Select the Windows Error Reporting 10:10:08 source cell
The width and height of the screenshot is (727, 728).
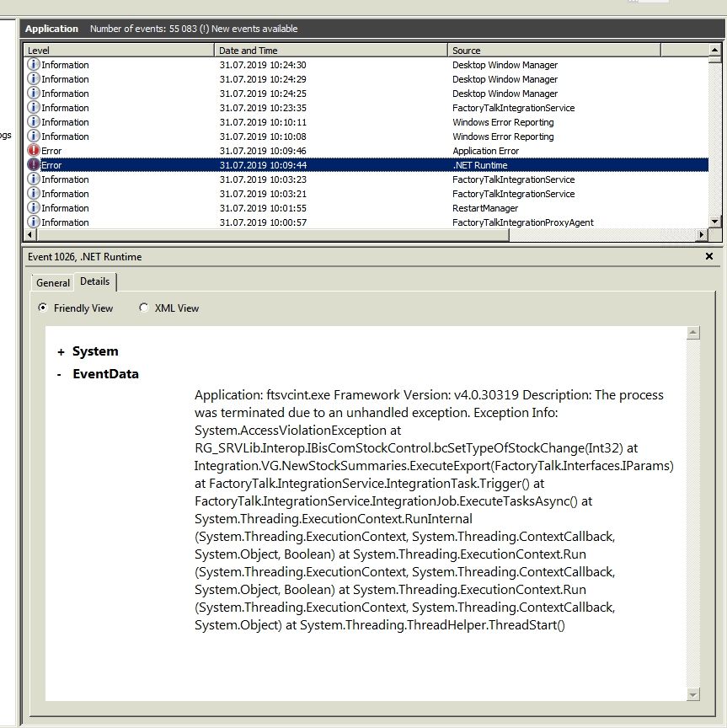point(503,137)
